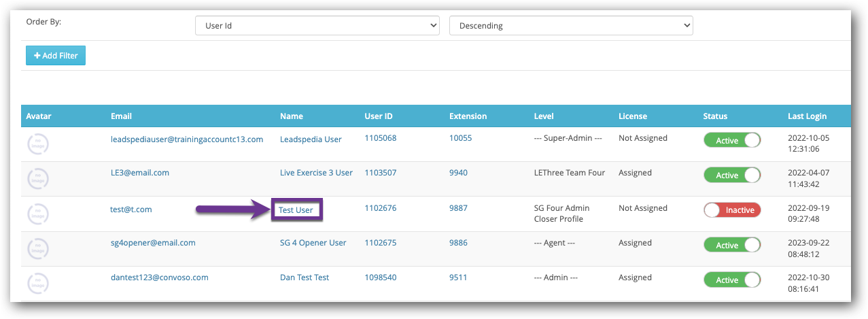Image resolution: width=868 pixels, height=319 pixels.
Task: Open the Test User name link
Action: click(x=296, y=209)
